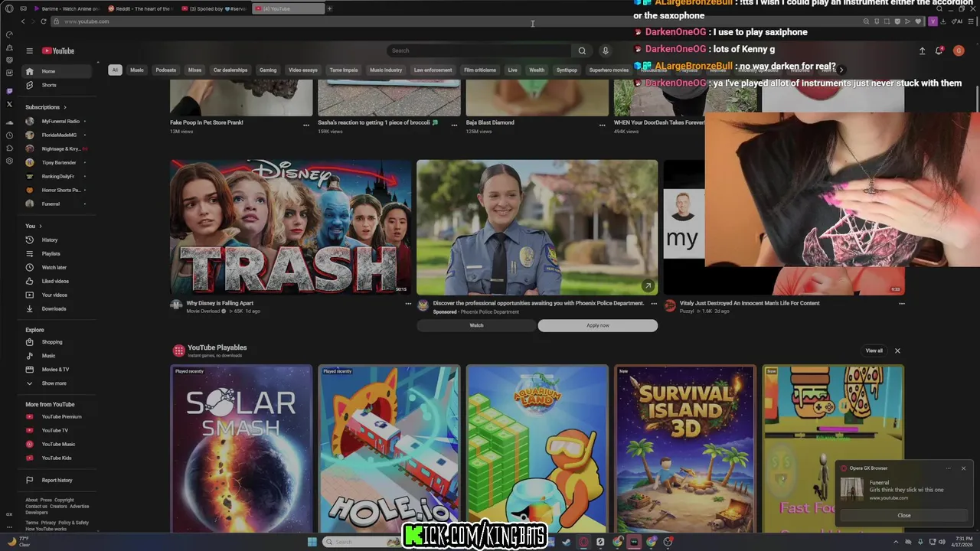This screenshot has width=980, height=551.
Task: Expand Show more in Explore
Action: pyautogui.click(x=54, y=383)
